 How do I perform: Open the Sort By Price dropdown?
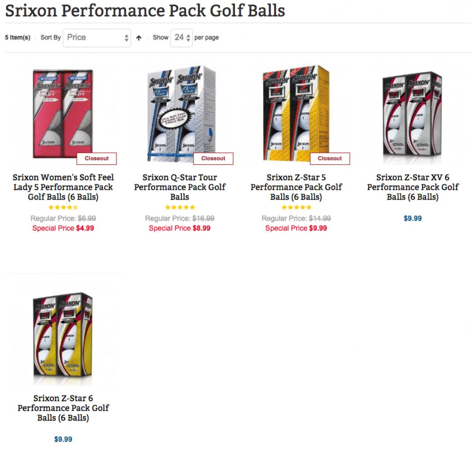(x=97, y=38)
